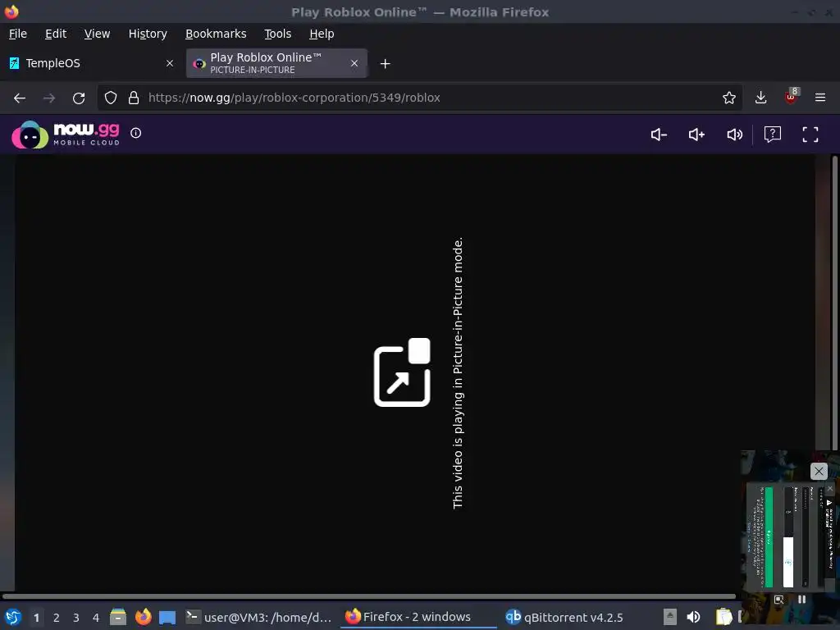Close the TempleOS tab

tap(170, 63)
